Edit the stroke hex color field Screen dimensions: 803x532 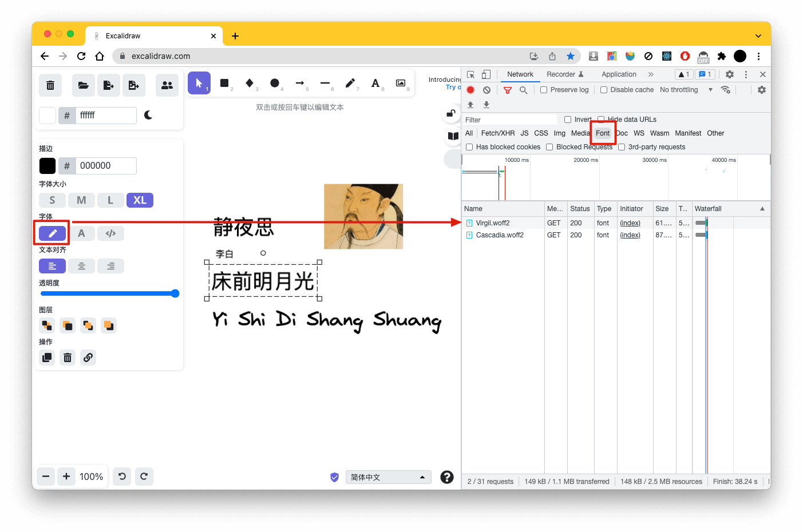pyautogui.click(x=106, y=166)
